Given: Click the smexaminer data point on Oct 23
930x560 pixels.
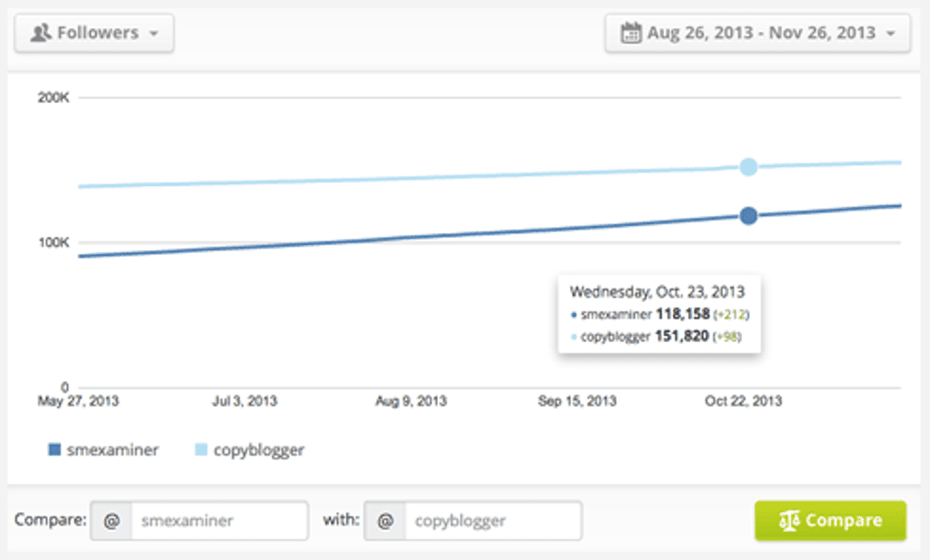Looking at the screenshot, I should 748,216.
